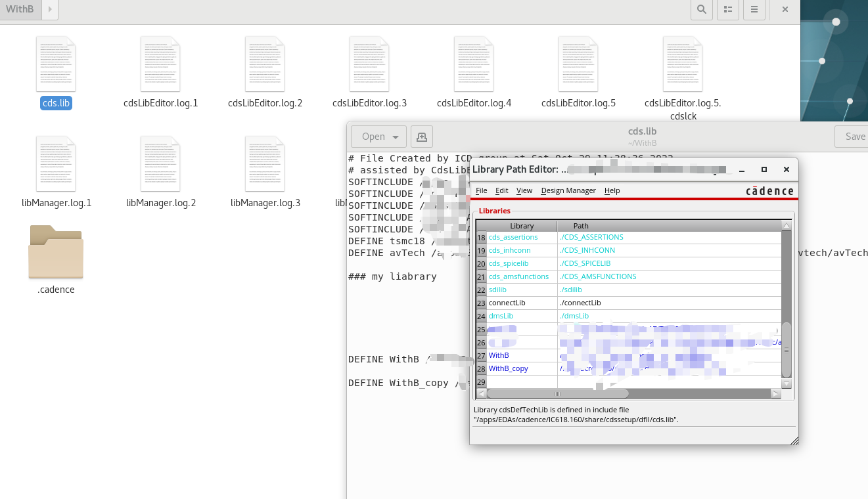Follow the ./CDS_SPICELIB path link
This screenshot has height=499, width=868.
pyautogui.click(x=585, y=263)
